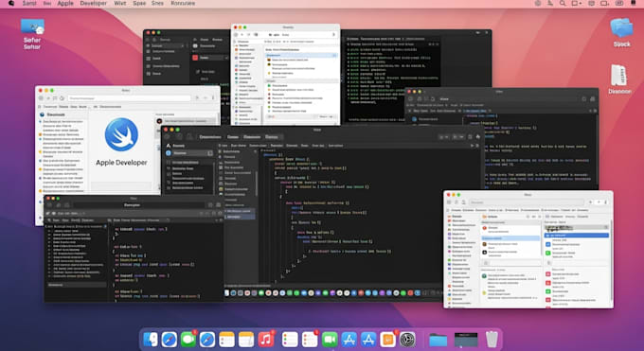
Task: Open Messages from the Dock
Action: coord(188,340)
